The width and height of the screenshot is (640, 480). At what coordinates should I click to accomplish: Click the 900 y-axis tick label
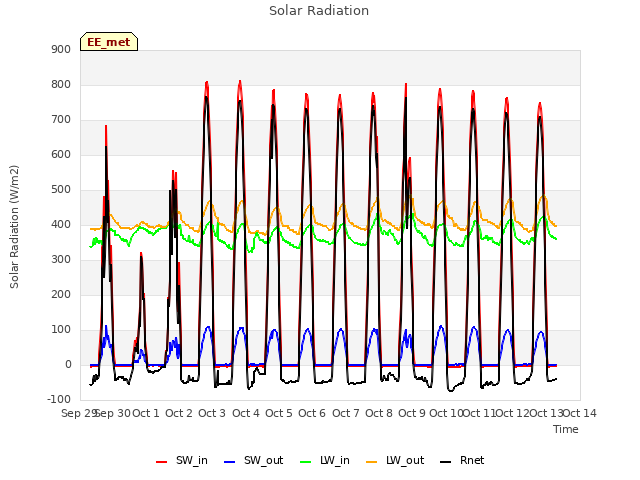tap(61, 50)
